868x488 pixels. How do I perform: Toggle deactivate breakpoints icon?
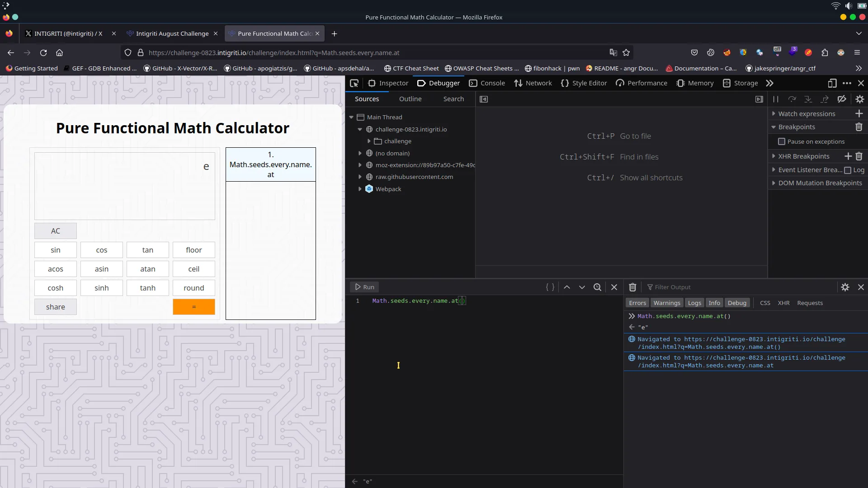coord(842,99)
